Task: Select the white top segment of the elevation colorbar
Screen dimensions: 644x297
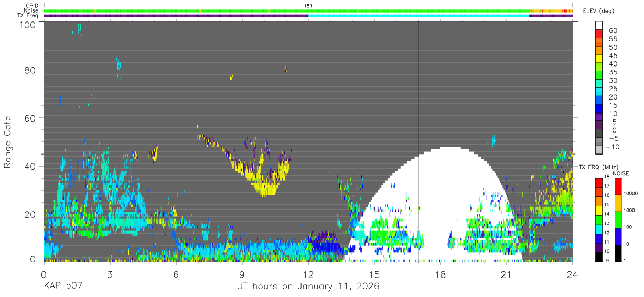Action: (x=599, y=26)
